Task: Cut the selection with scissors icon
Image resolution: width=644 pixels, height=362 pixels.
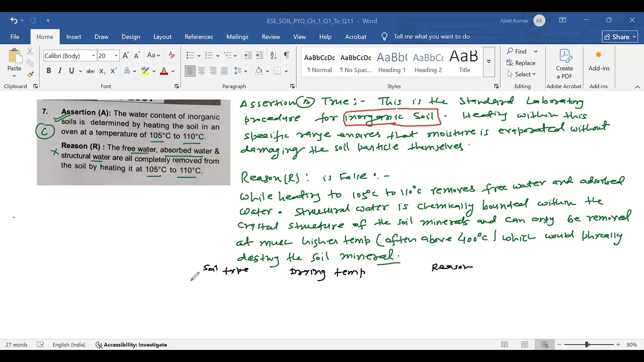Action: click(30, 52)
